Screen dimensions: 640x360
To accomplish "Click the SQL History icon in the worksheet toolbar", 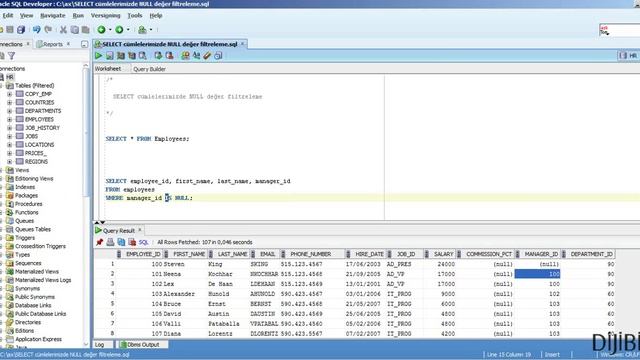I will click(x=218, y=56).
